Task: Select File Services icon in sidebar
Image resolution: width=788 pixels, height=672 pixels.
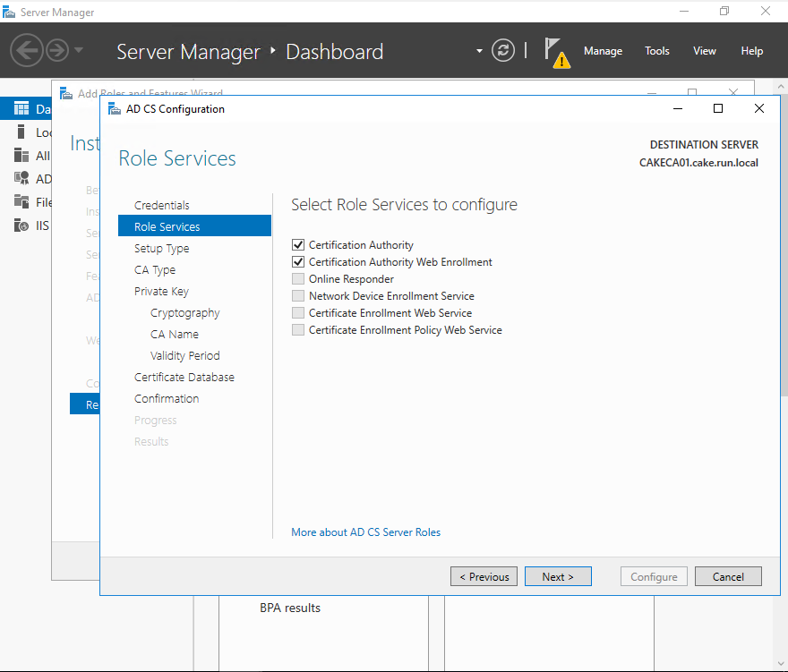Action: [21, 201]
